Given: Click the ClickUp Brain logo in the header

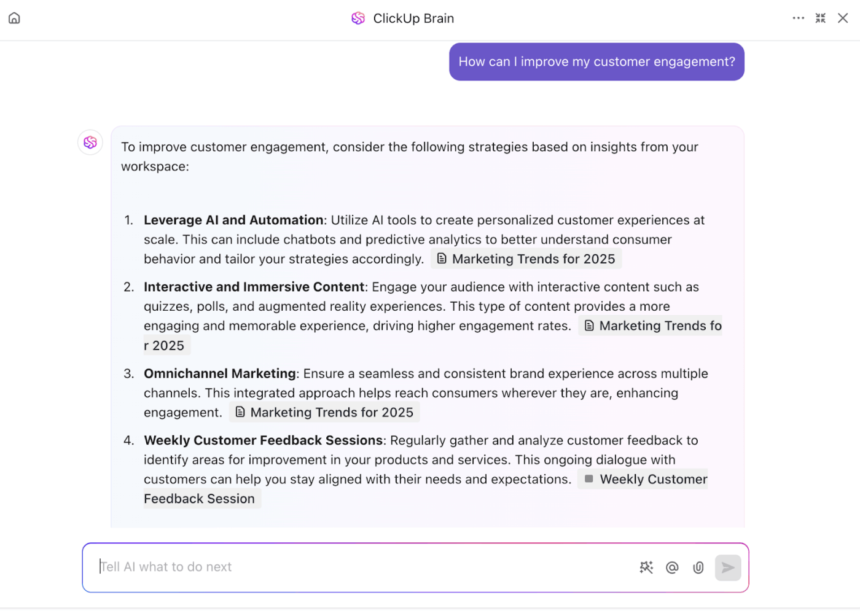Looking at the screenshot, I should [x=358, y=18].
